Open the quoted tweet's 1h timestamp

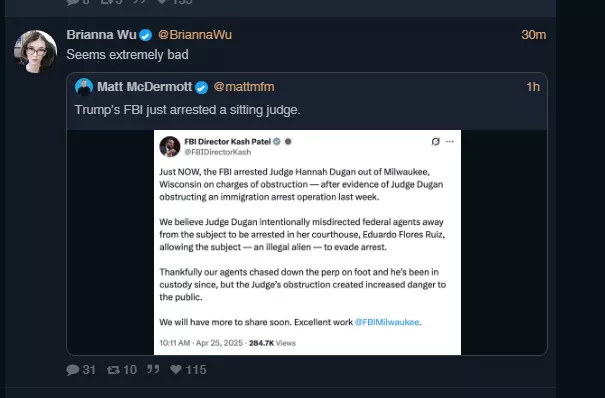pos(533,87)
